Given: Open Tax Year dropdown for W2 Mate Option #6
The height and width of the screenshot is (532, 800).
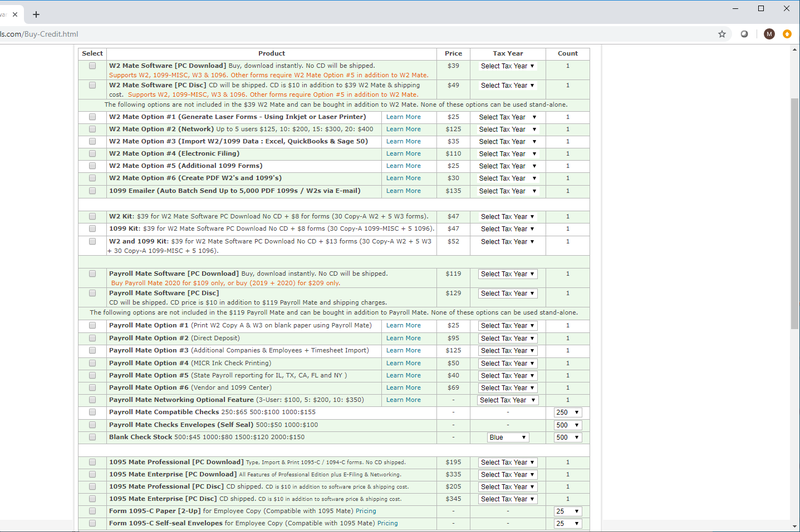Looking at the screenshot, I should 508,179.
